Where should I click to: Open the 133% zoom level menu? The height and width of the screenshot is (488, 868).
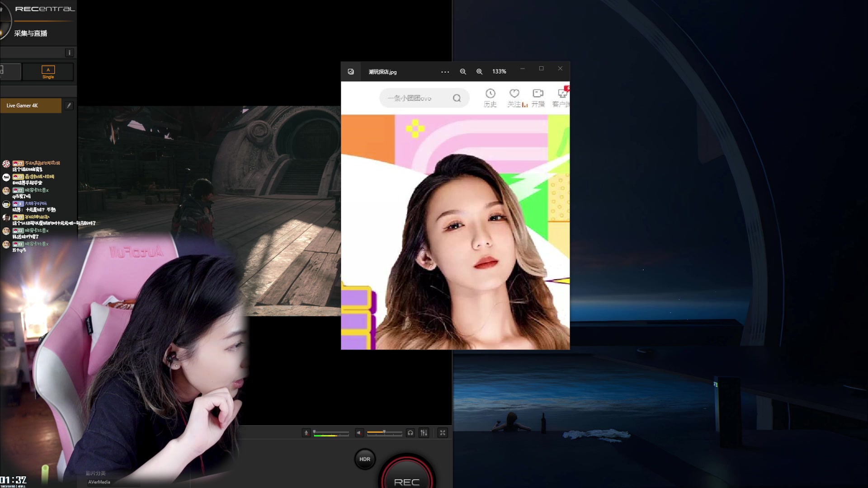(499, 72)
